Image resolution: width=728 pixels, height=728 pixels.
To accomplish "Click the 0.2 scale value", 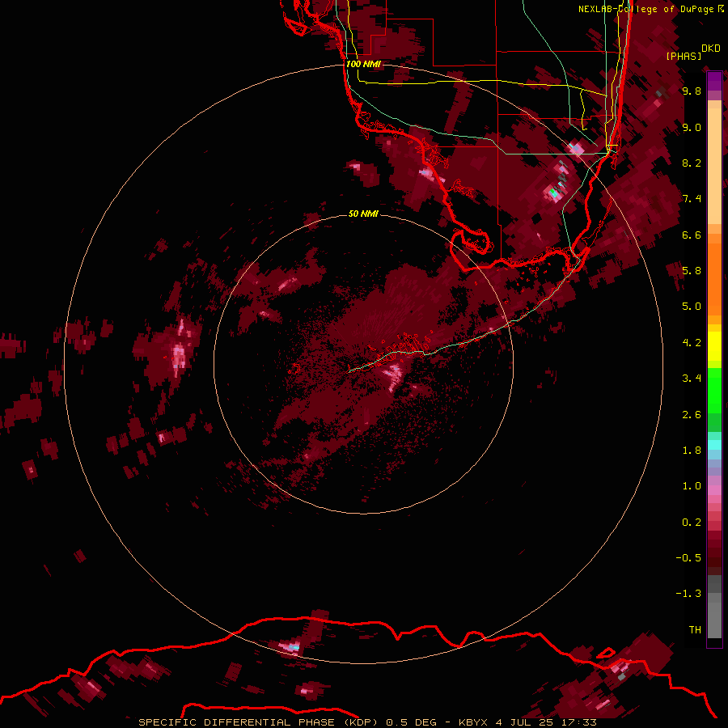I will click(x=692, y=523).
